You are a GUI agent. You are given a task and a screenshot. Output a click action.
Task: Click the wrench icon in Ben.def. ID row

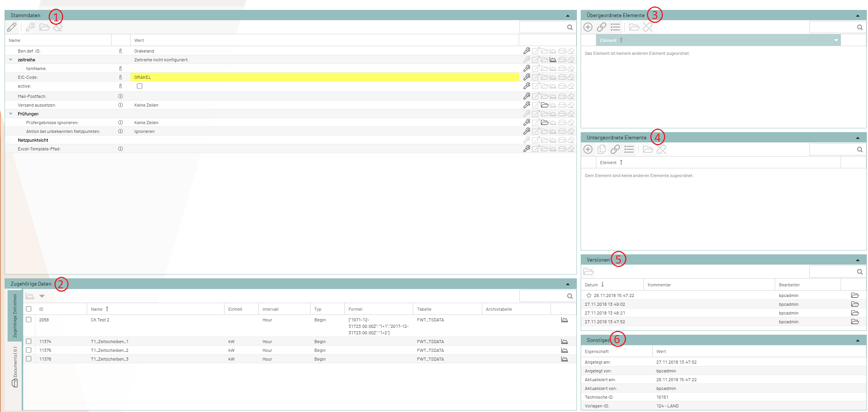[527, 51]
